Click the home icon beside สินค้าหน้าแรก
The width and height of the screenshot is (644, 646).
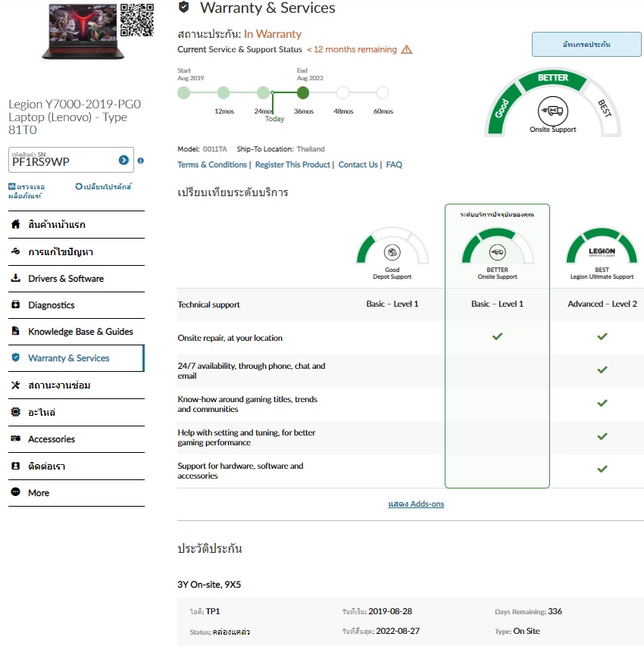tap(16, 224)
